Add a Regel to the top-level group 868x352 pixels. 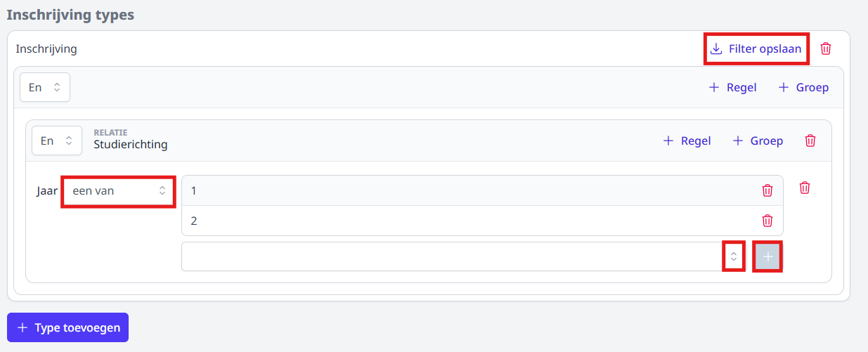732,87
